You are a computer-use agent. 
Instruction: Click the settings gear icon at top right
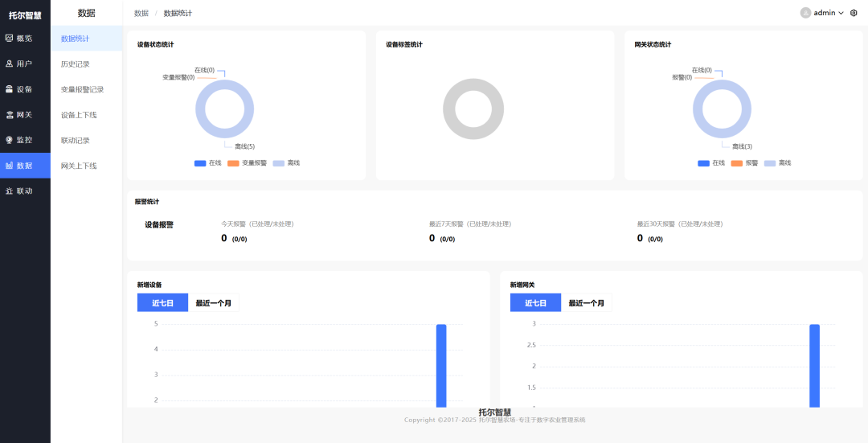coord(854,13)
